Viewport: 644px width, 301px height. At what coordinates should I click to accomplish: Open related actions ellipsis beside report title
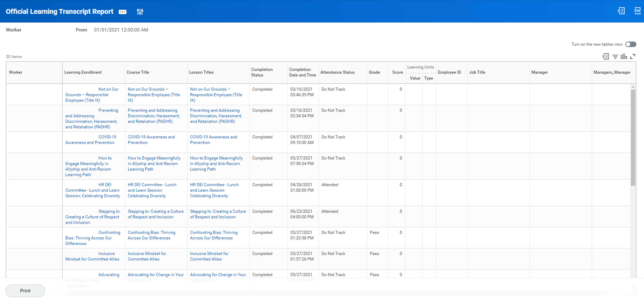[x=123, y=12]
